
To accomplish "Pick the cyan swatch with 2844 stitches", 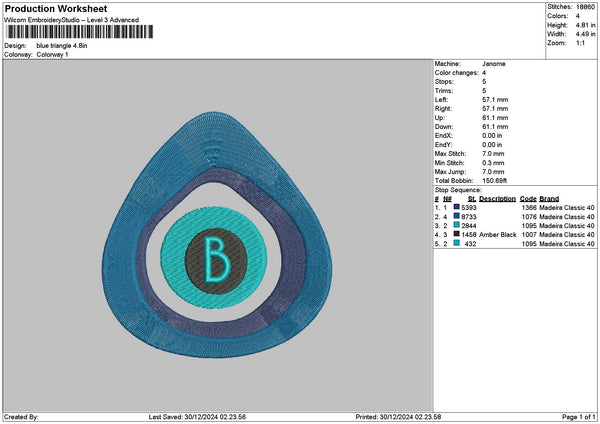I will pos(456,225).
